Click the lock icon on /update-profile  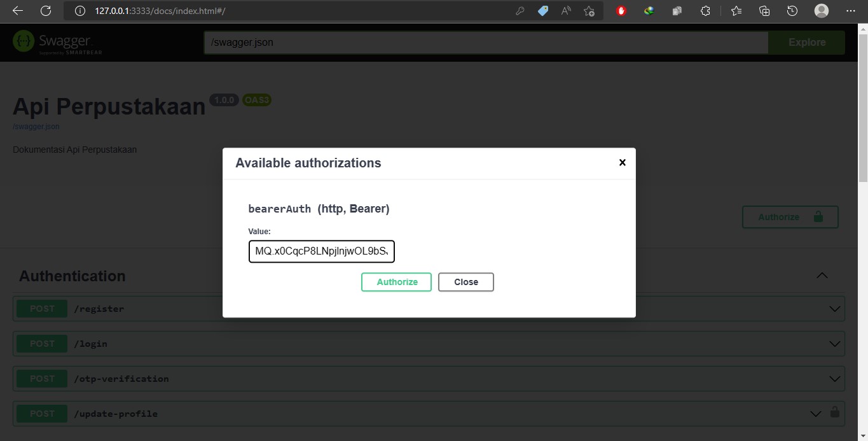click(835, 412)
